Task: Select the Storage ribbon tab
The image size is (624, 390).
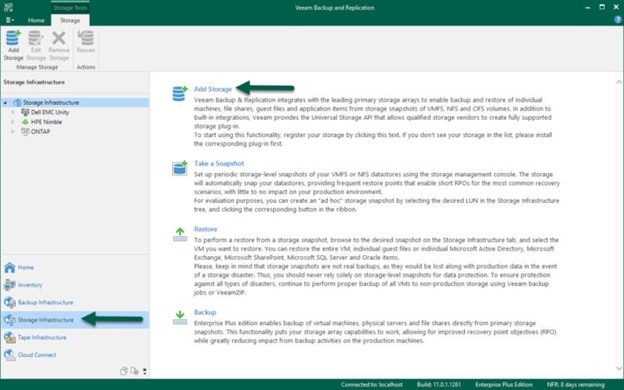Action: click(x=70, y=20)
